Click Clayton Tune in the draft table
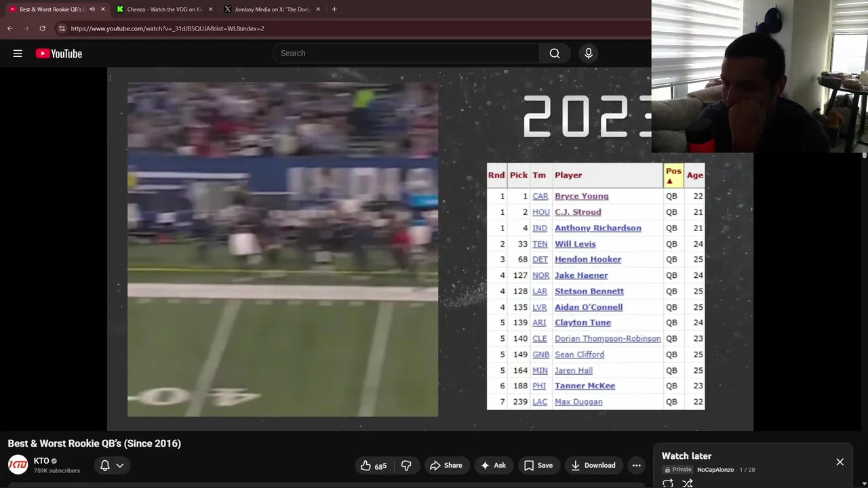The height and width of the screenshot is (488, 868). 583,323
